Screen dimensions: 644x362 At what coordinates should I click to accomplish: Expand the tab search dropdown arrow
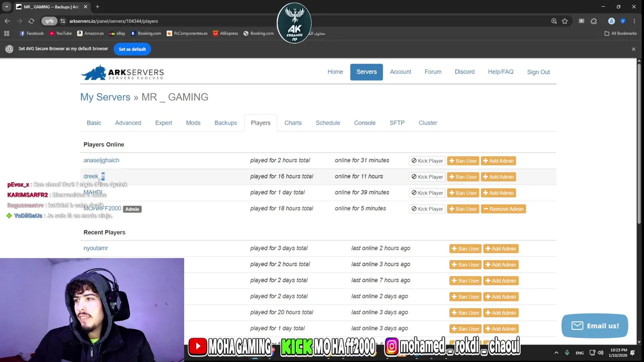pyautogui.click(x=7, y=7)
